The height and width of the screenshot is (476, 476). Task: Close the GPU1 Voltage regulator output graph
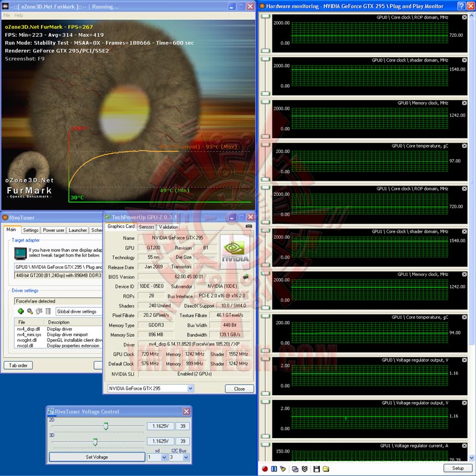(x=464, y=402)
